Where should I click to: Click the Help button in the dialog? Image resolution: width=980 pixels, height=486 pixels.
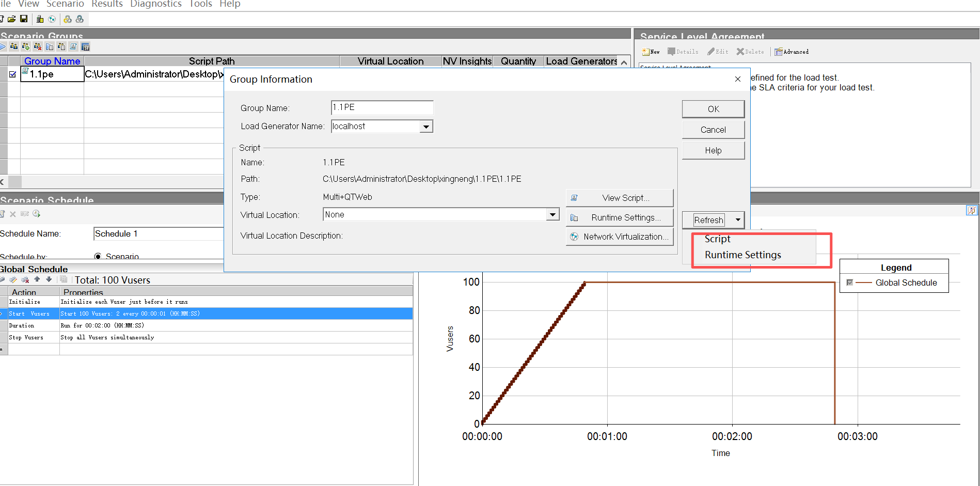(x=713, y=150)
